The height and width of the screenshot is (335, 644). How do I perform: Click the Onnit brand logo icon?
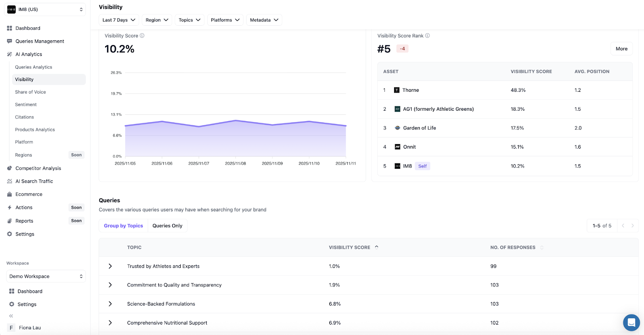[x=397, y=147]
